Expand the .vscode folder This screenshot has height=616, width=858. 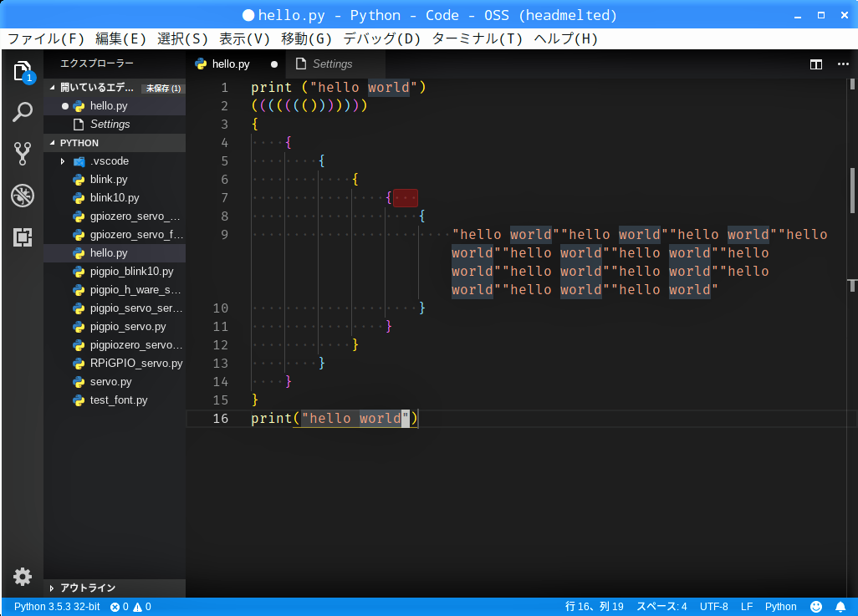pyautogui.click(x=63, y=161)
